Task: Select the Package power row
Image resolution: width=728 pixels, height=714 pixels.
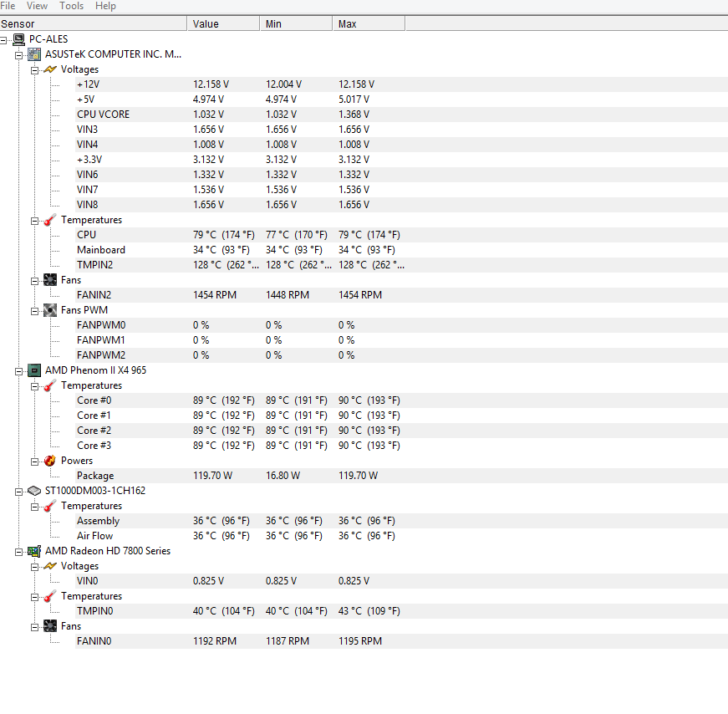Action: pos(401,476)
